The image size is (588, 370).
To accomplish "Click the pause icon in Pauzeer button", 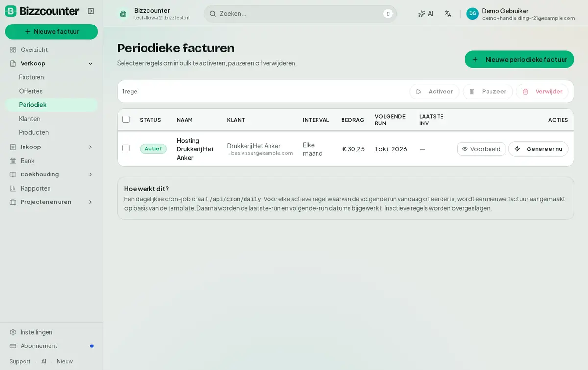I will click(472, 92).
